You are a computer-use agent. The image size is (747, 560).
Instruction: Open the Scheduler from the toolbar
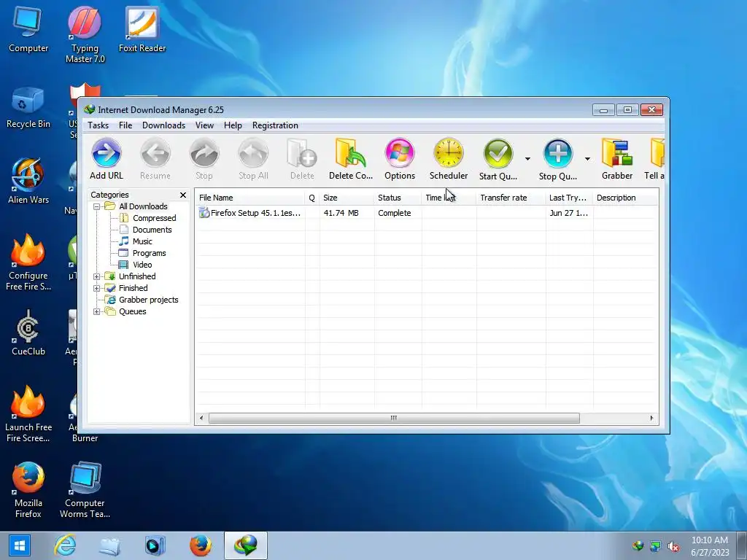tap(449, 159)
